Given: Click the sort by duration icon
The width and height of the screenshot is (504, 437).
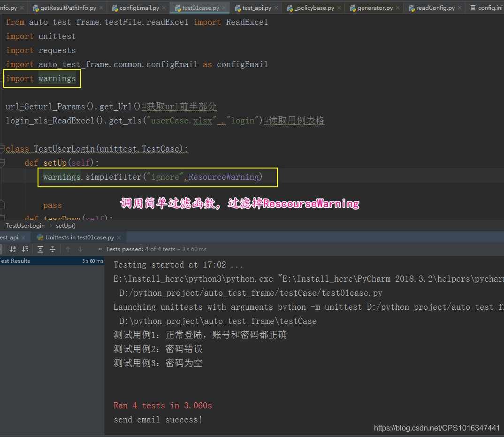Looking at the screenshot, I should [x=25, y=249].
